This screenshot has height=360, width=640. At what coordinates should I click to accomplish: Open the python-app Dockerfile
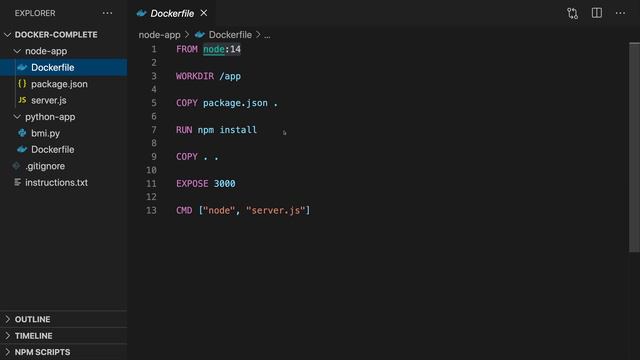tap(64, 149)
